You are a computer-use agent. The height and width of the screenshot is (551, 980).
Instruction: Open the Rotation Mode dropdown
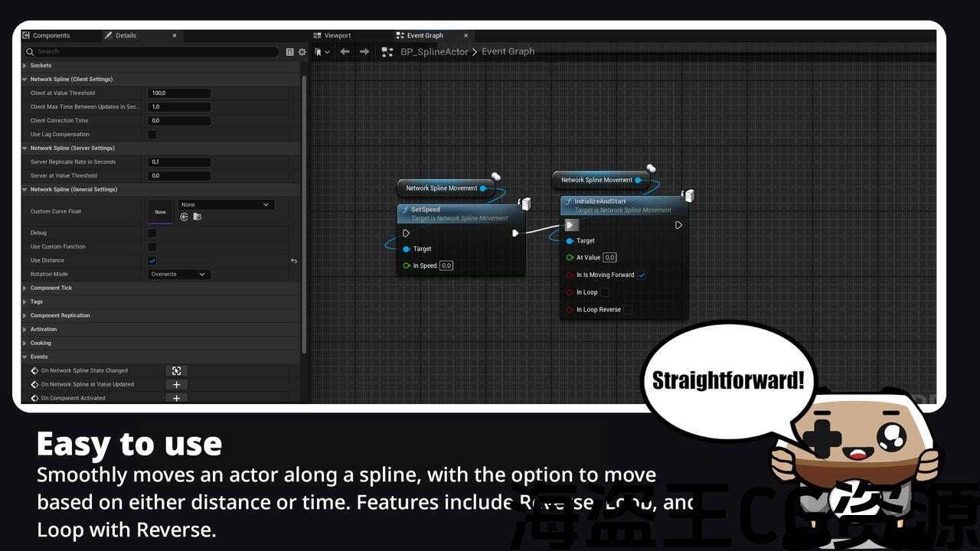(178, 274)
